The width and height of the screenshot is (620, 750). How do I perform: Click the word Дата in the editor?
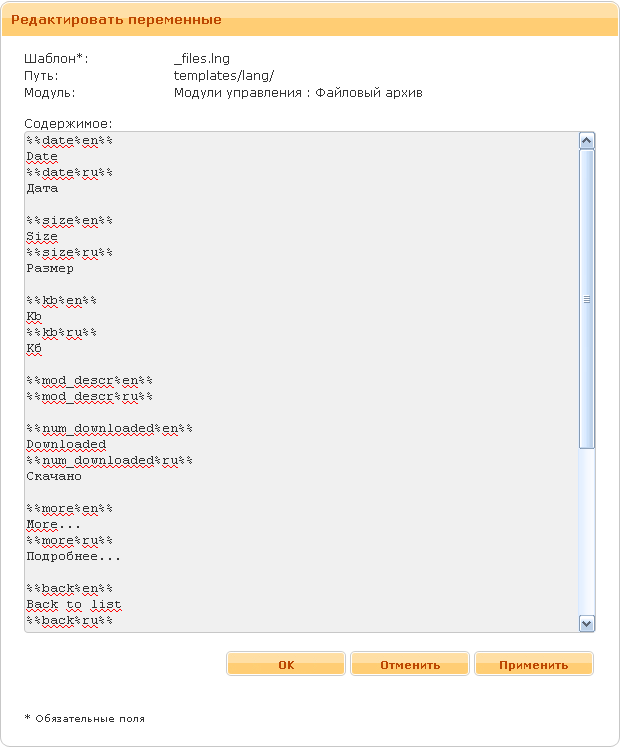(42, 189)
